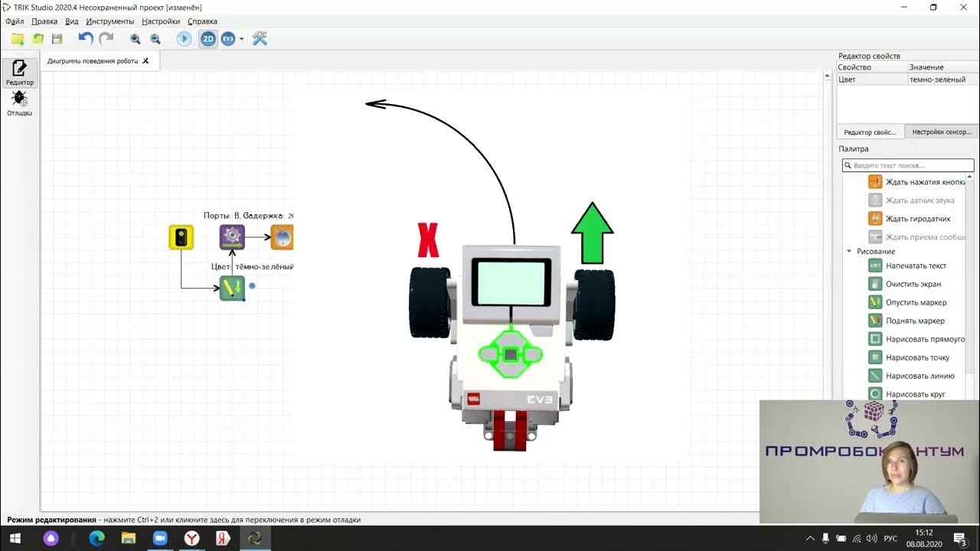Switch to the Редактор mode

20,73
